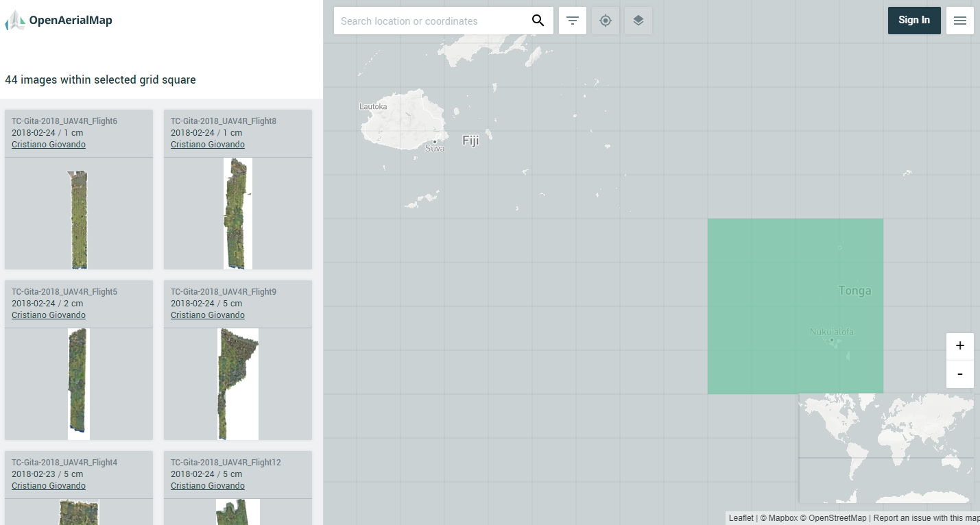
Task: Click the locate me crosshair icon
Action: (x=606, y=21)
